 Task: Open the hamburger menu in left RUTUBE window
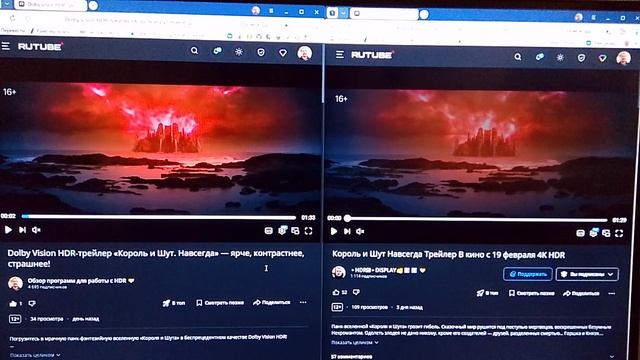coord(6,46)
